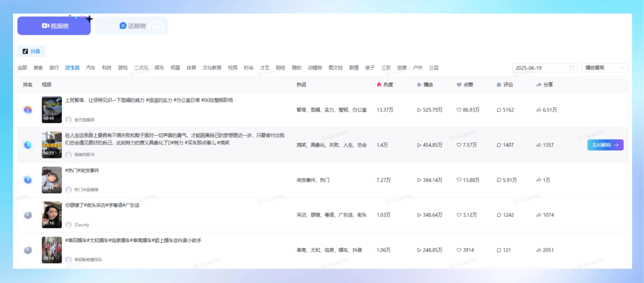Choose the 亲子 category

(x=370, y=68)
